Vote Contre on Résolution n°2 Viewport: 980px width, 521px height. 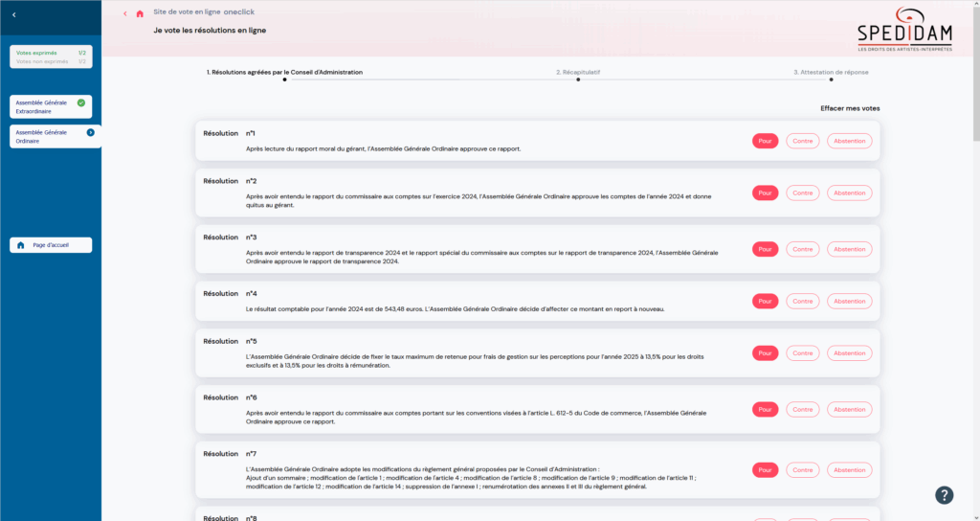point(803,193)
